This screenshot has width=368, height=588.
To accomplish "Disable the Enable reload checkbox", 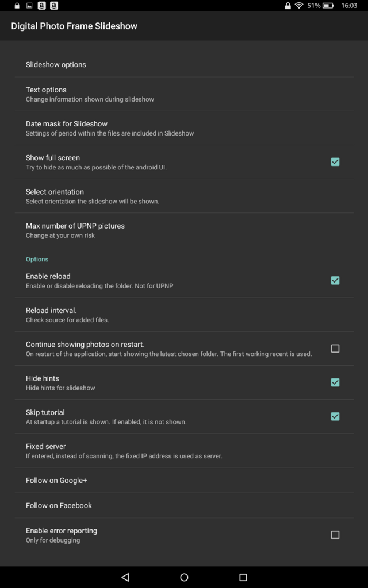I will (x=335, y=280).
